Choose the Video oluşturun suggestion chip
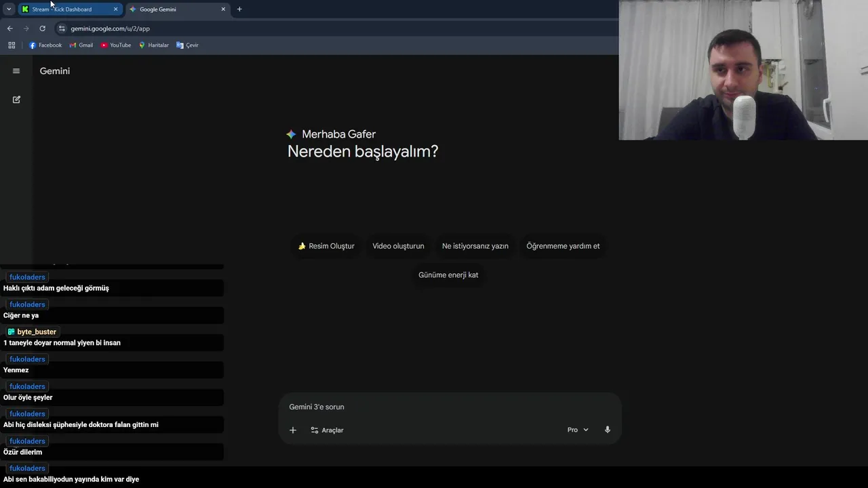 (x=398, y=246)
